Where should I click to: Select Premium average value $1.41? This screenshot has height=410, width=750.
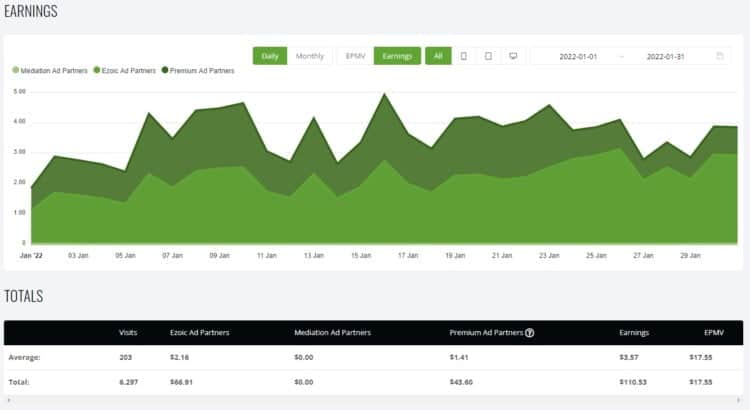(459, 357)
